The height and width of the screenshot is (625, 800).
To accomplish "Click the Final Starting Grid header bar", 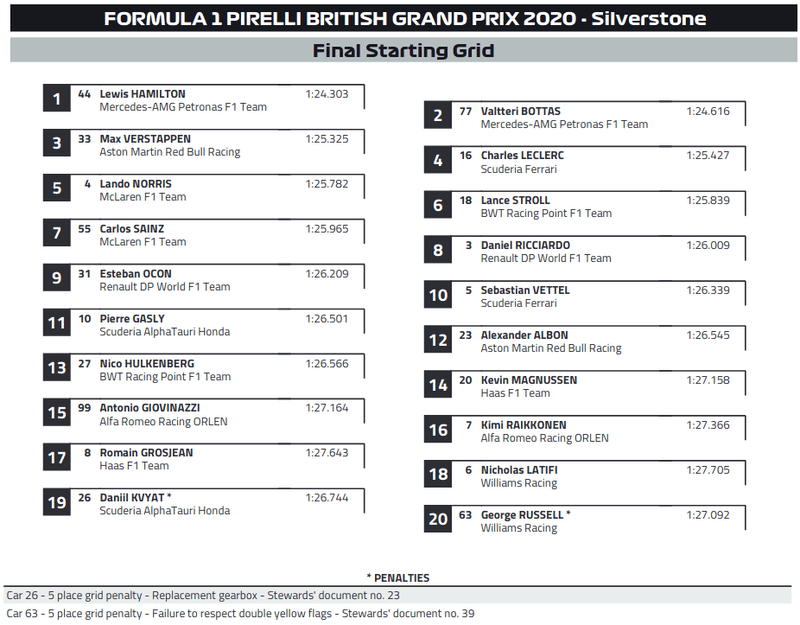I will 403,50.
